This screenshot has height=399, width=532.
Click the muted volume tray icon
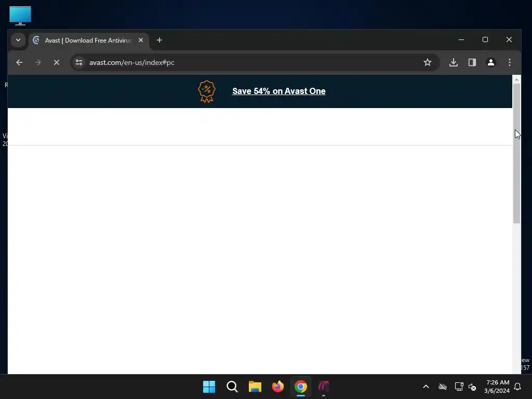pyautogui.click(x=472, y=387)
